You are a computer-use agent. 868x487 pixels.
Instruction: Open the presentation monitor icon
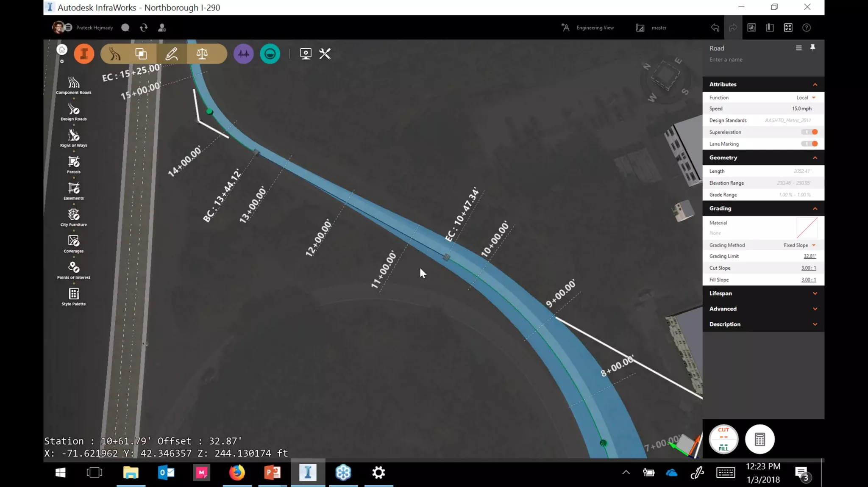click(306, 54)
